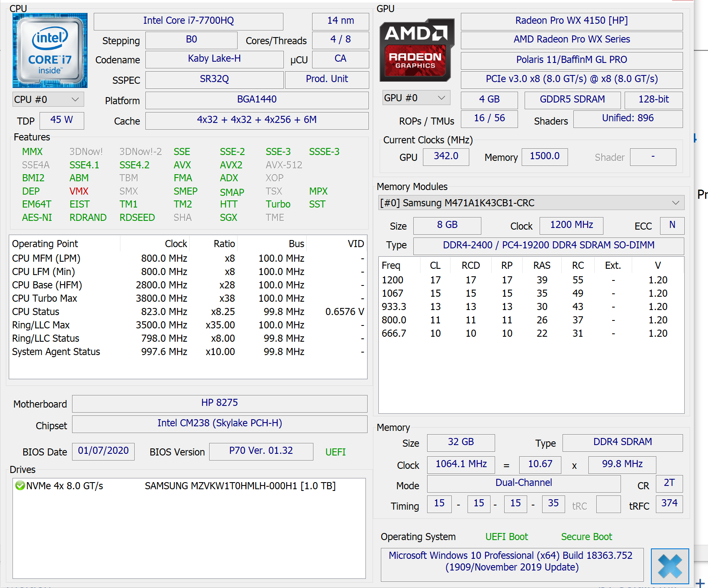Click the green Secure Boot label
The width and height of the screenshot is (708, 588).
point(586,537)
